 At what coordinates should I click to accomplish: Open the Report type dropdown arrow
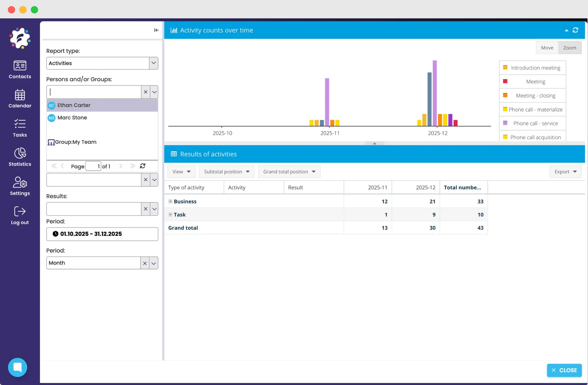point(154,63)
